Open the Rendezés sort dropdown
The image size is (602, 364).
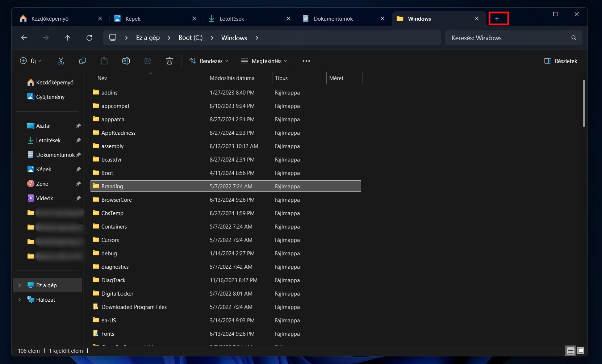[209, 61]
